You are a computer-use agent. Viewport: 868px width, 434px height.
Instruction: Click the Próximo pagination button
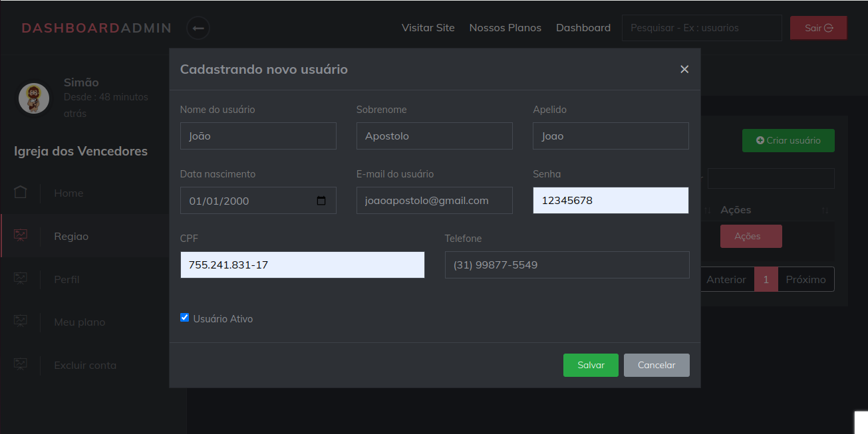point(805,280)
